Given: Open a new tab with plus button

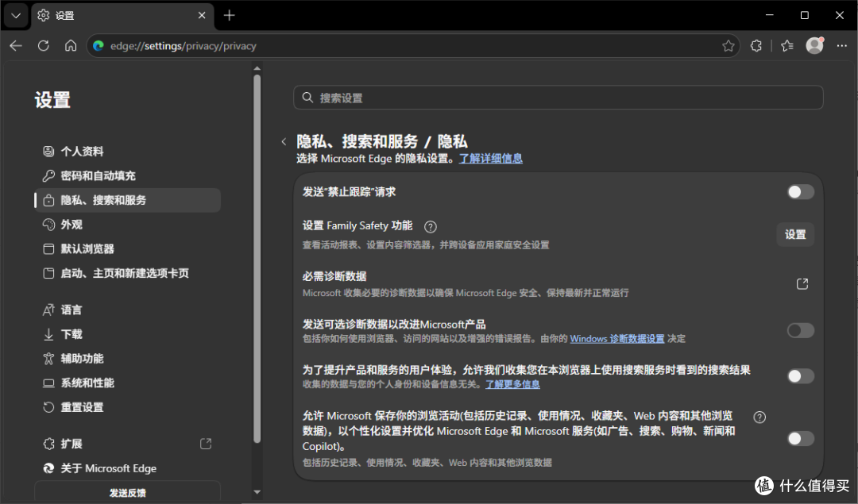Looking at the screenshot, I should tap(230, 15).
